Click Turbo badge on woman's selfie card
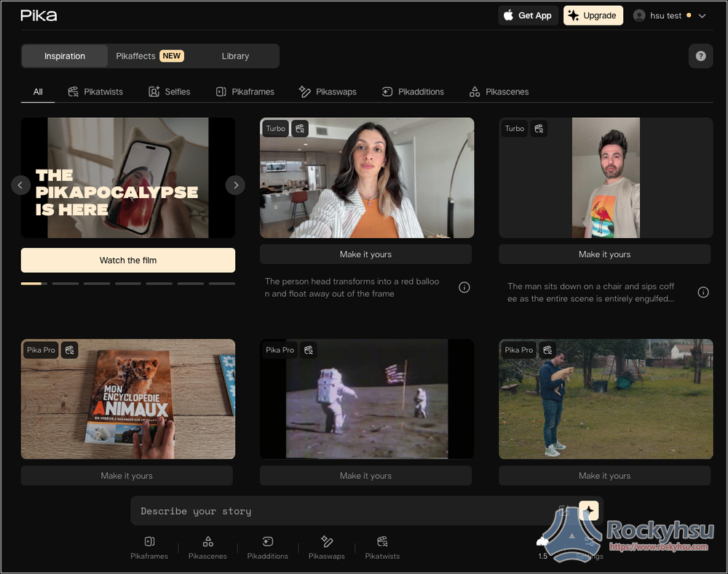Image resolution: width=728 pixels, height=574 pixels. pos(276,129)
